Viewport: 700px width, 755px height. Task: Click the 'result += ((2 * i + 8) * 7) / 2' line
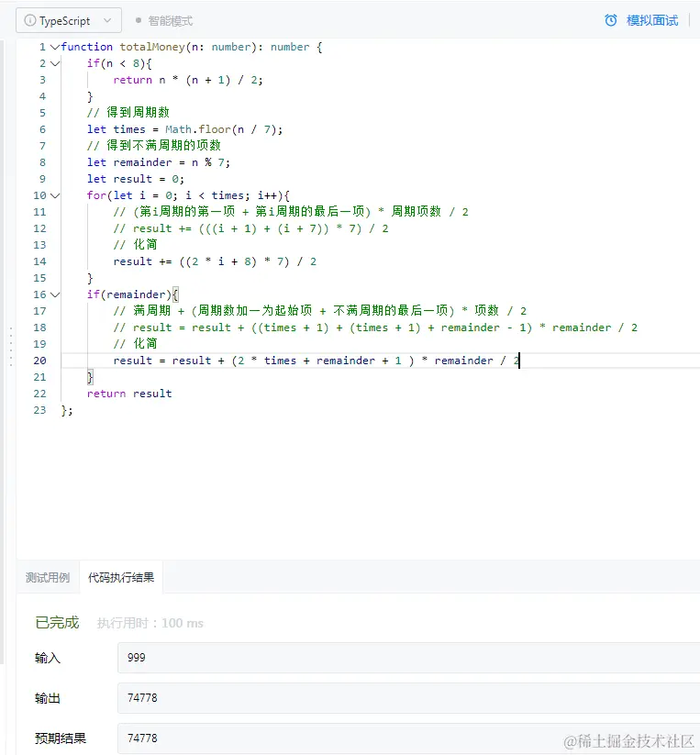215,261
